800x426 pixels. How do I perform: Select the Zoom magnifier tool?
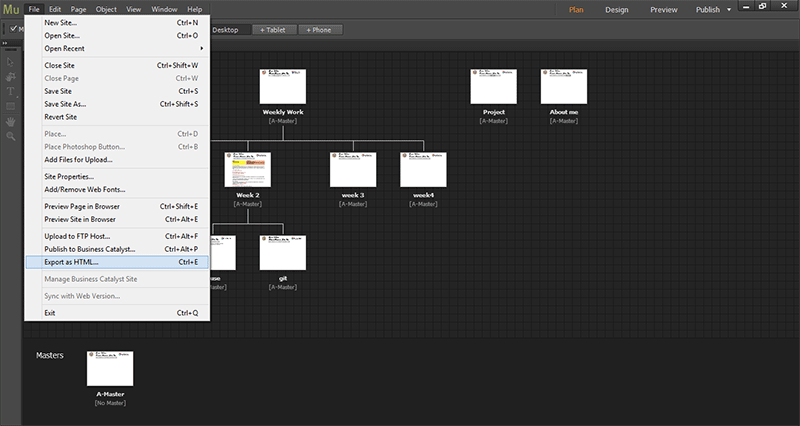click(10, 136)
